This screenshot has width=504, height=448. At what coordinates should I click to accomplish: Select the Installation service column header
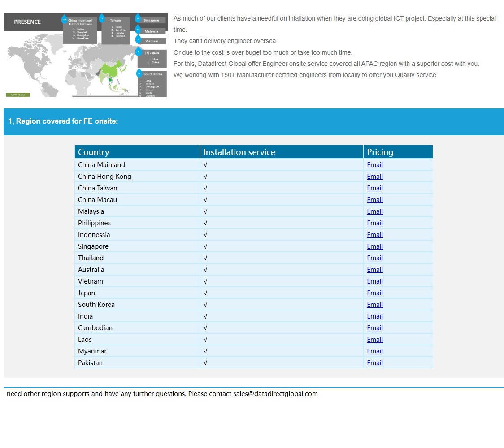click(282, 152)
